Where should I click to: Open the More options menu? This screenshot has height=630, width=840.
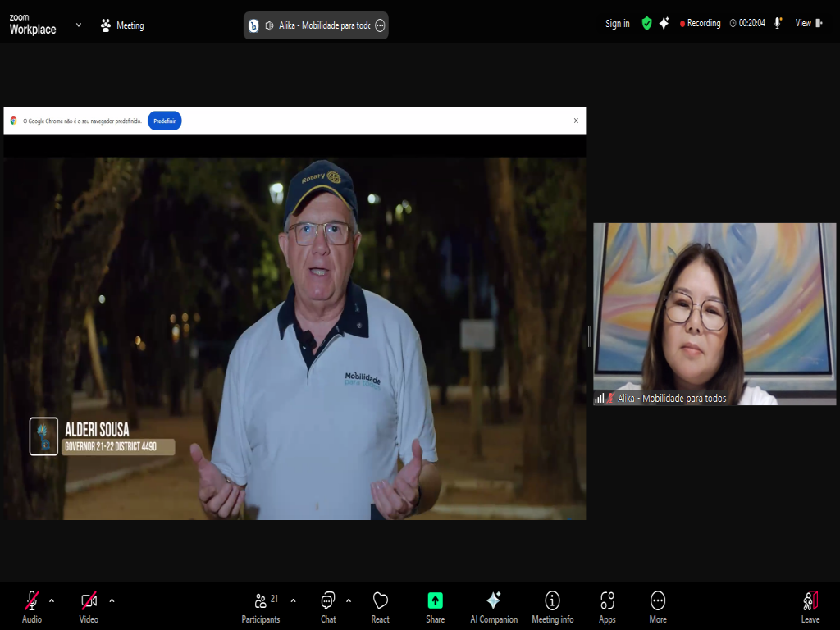click(x=657, y=606)
